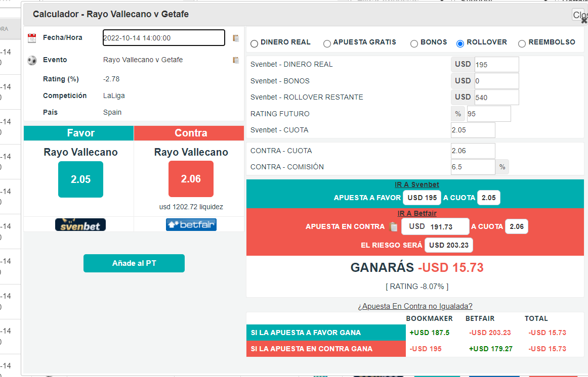Open the IR A Svenbet link
Image resolution: width=588 pixels, height=377 pixels.
[x=417, y=185]
